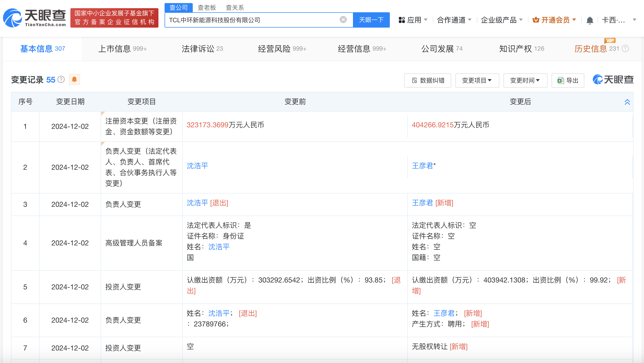Click the help question mark beside 变更记录 55

point(61,80)
